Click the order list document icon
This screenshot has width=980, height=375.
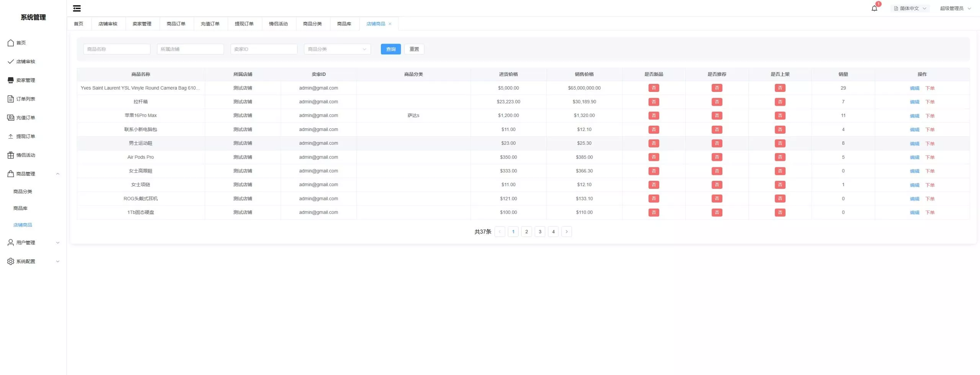coord(11,99)
